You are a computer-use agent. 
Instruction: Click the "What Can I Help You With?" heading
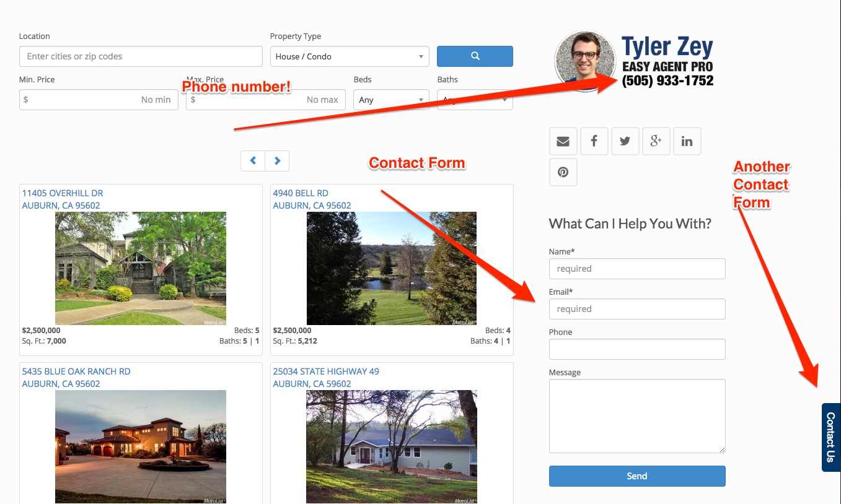tap(630, 224)
